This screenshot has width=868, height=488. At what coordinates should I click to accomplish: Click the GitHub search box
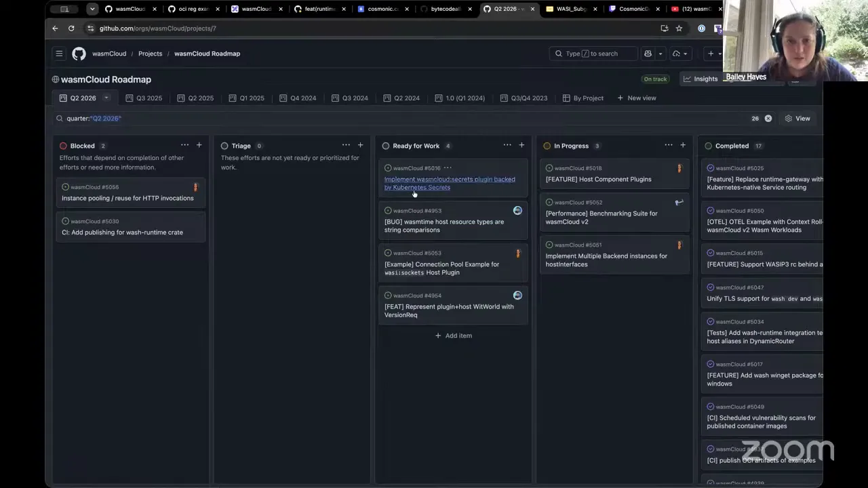(593, 54)
